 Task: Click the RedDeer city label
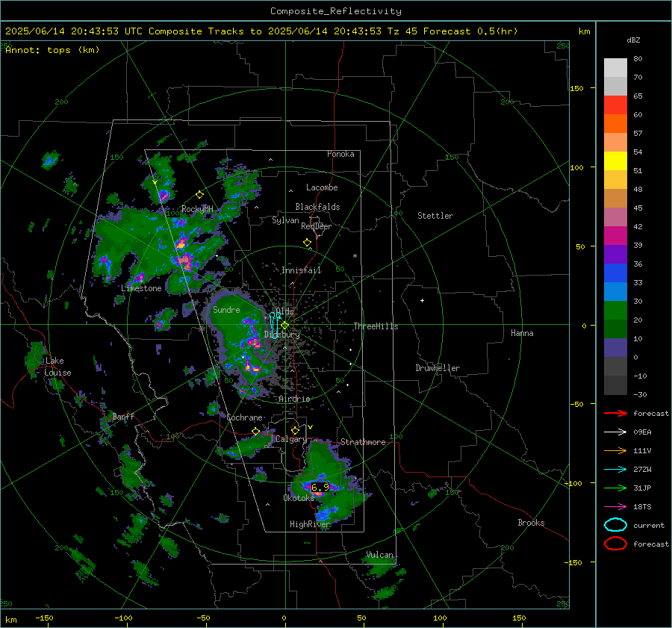click(x=317, y=226)
